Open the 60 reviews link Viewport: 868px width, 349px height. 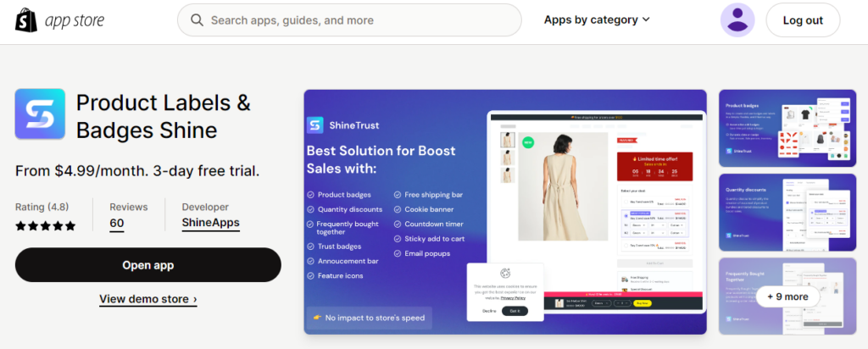click(117, 224)
